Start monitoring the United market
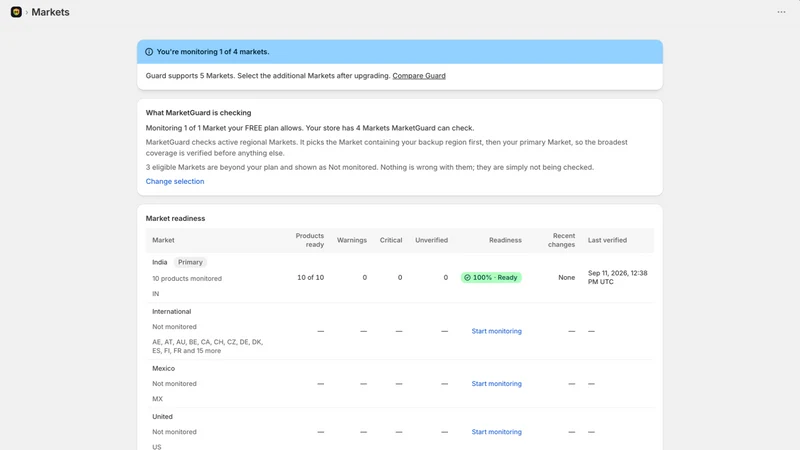The height and width of the screenshot is (450, 800). point(496,432)
